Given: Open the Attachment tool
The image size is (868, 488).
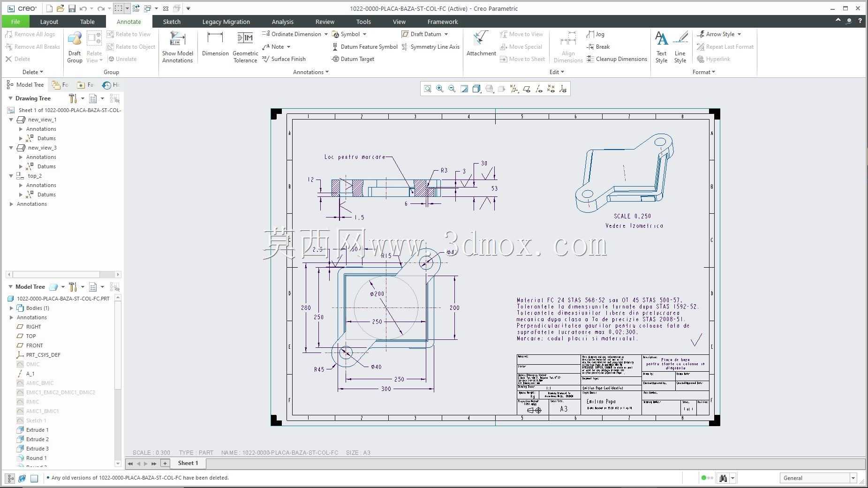Looking at the screenshot, I should (481, 44).
